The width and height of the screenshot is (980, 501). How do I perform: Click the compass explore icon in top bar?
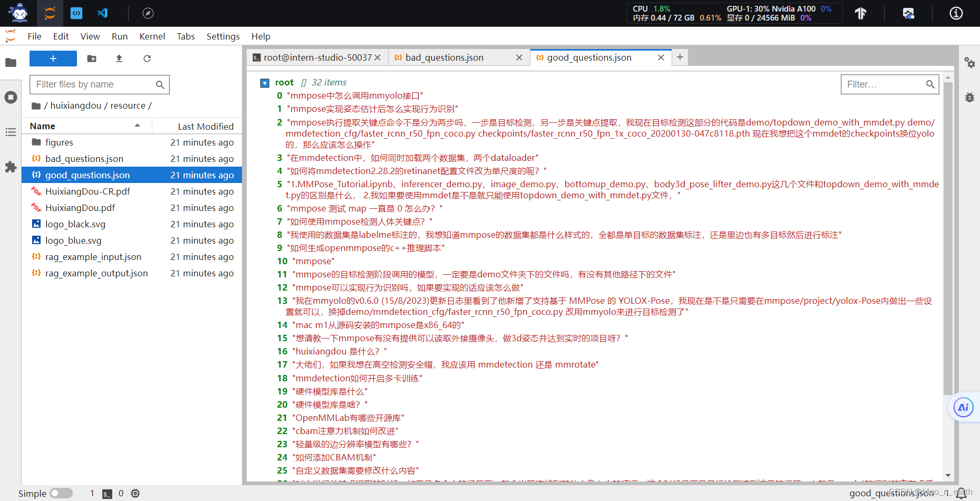point(148,13)
